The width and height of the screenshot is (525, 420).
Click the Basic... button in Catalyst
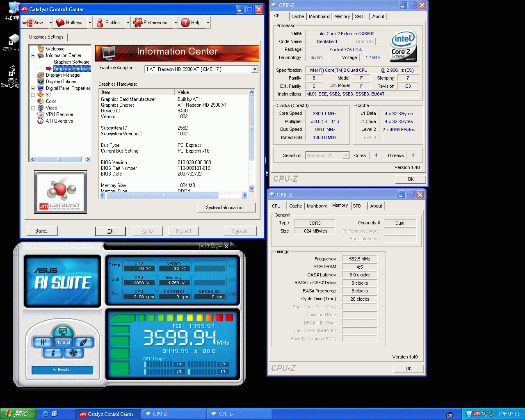click(x=42, y=231)
